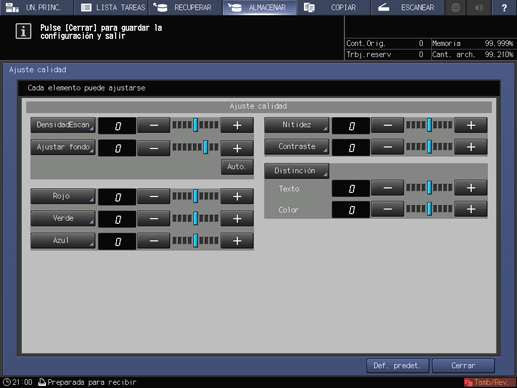Viewport: 517px width, 388px height.
Task: Decrease DensidadEscan with the minus button
Action: click(x=154, y=126)
